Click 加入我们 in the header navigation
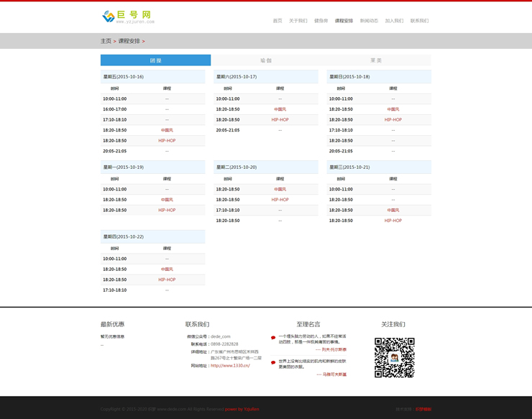 point(394,21)
